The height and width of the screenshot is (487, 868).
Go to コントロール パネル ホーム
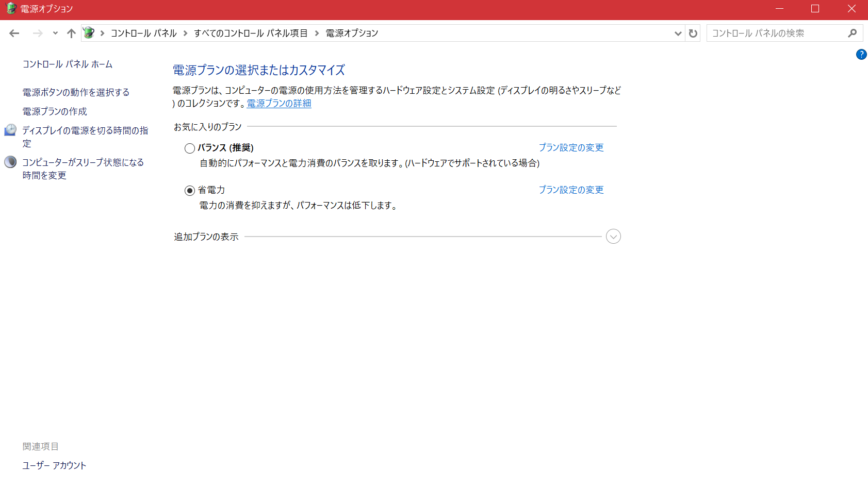point(68,64)
